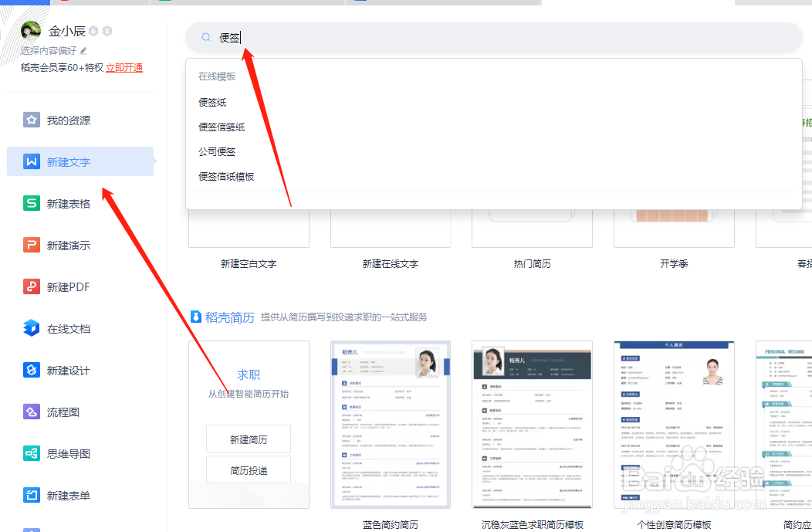Click the 稻壳简历 section title
This screenshot has height=532, width=812.
pyautogui.click(x=230, y=317)
